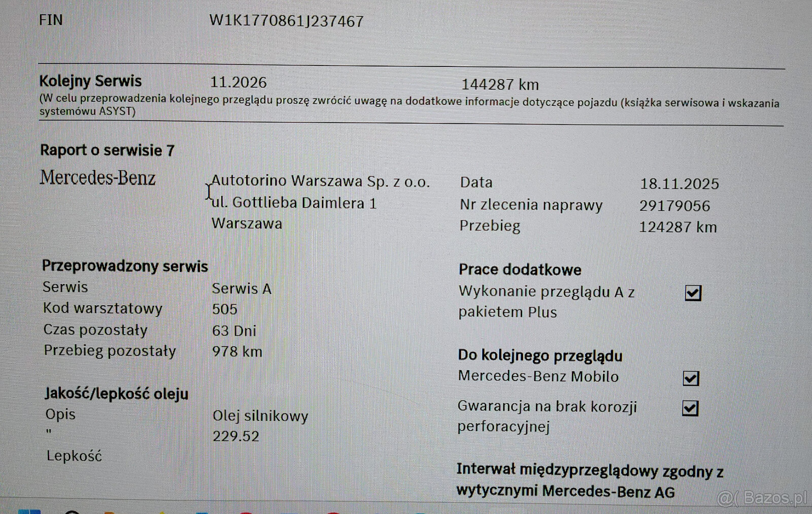Select the next service date 11.2026

[238, 82]
